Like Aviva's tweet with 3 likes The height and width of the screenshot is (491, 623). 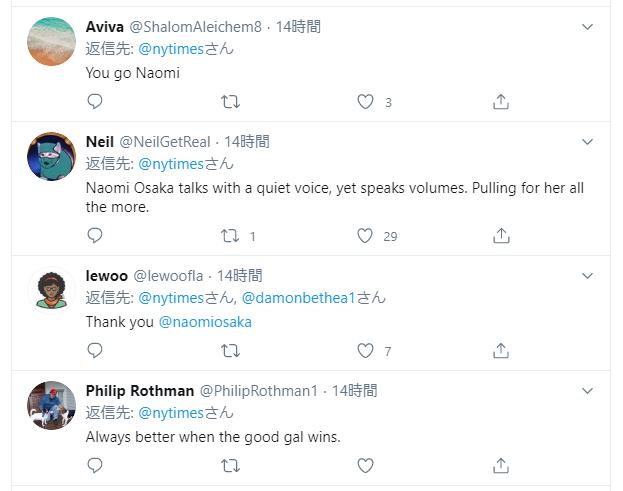tap(365, 101)
